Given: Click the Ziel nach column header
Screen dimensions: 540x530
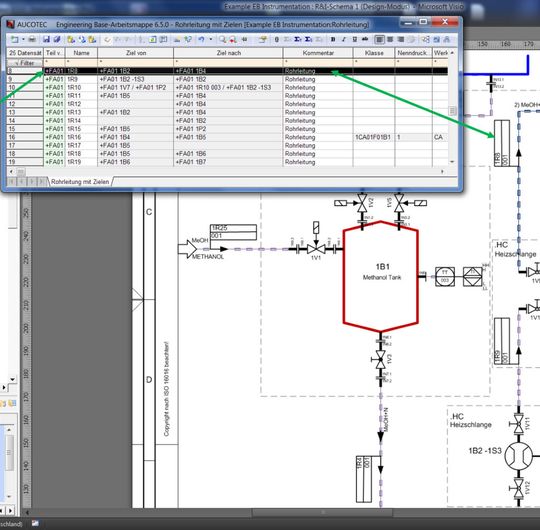Looking at the screenshot, I should click(x=228, y=53).
